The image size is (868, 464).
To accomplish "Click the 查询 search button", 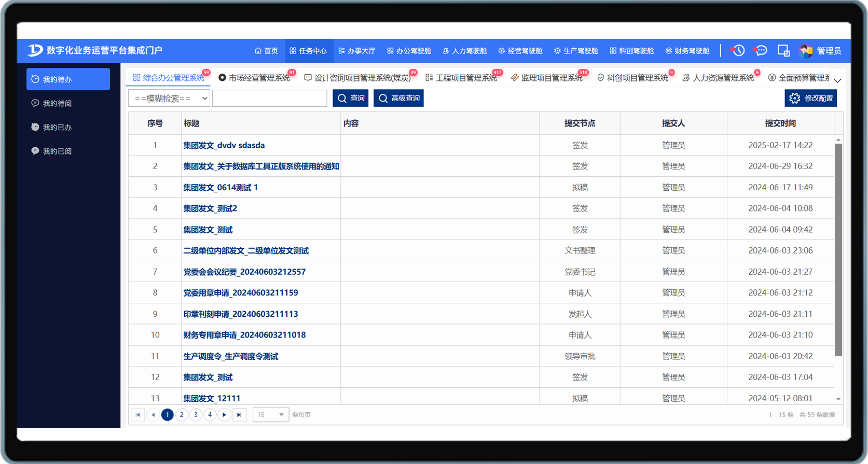I will pos(351,98).
